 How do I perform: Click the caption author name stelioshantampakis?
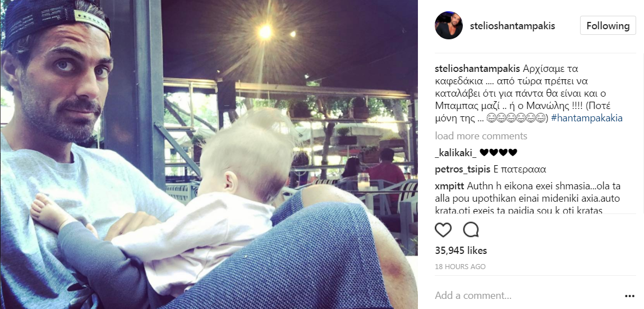pyautogui.click(x=477, y=69)
